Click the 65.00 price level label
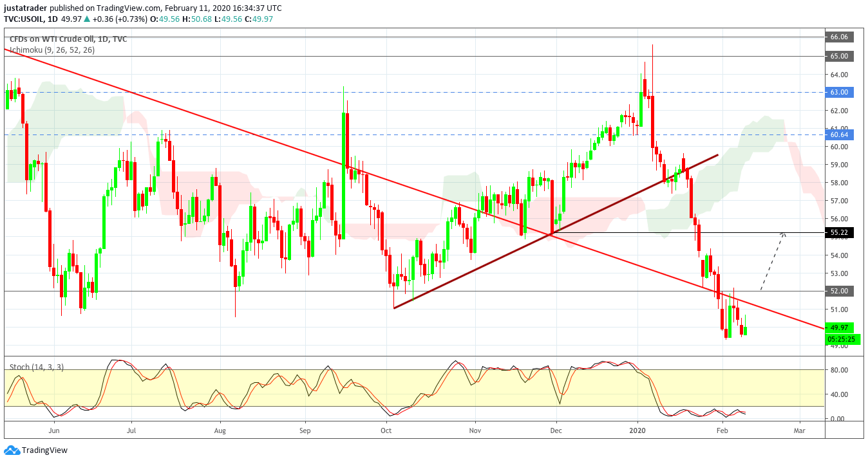This screenshot has width=868, height=462. point(839,56)
